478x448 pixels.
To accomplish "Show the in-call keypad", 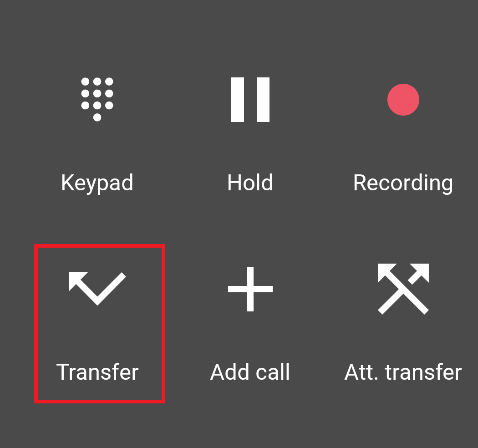I will pos(97,134).
